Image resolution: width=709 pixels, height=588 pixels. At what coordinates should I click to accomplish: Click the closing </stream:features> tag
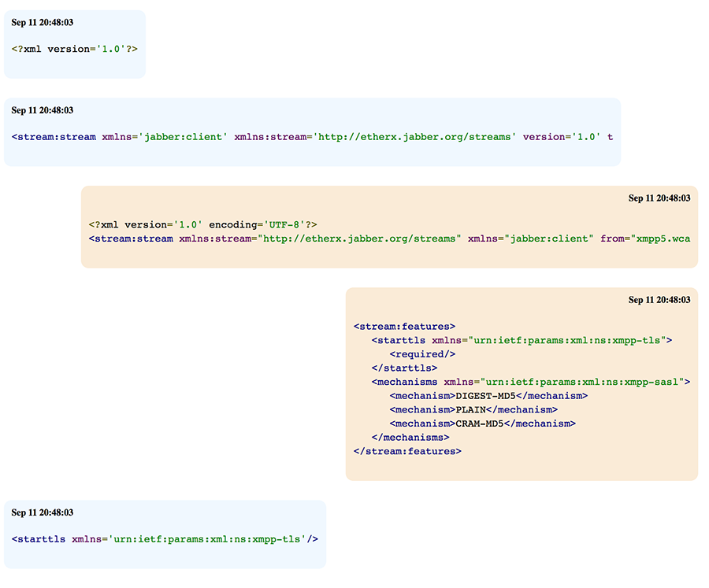407,451
